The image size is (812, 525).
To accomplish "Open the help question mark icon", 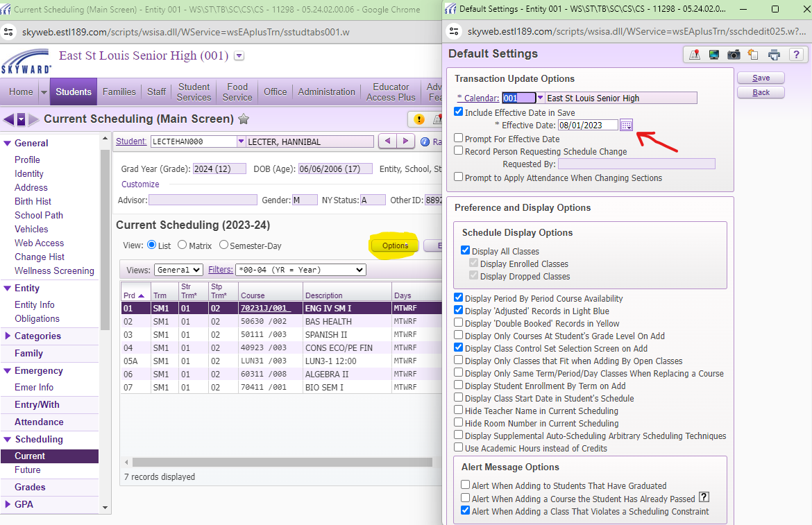I will (798, 55).
